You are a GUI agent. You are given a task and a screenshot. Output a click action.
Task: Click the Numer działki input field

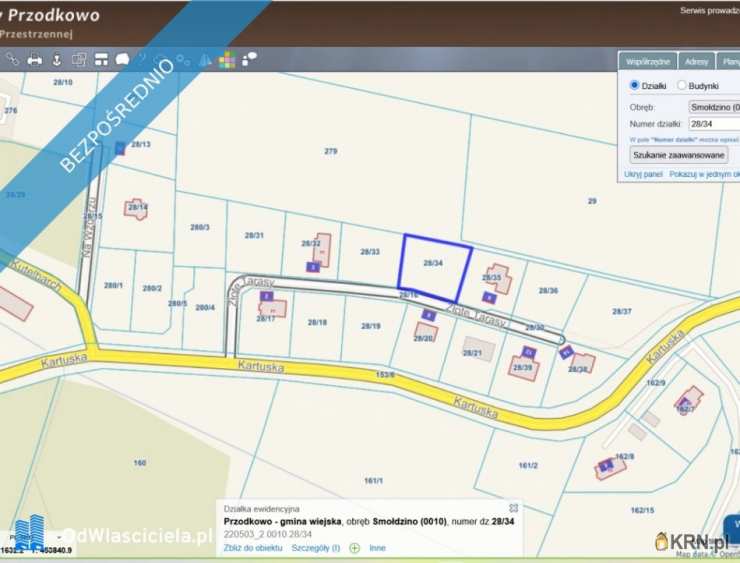pyautogui.click(x=714, y=124)
